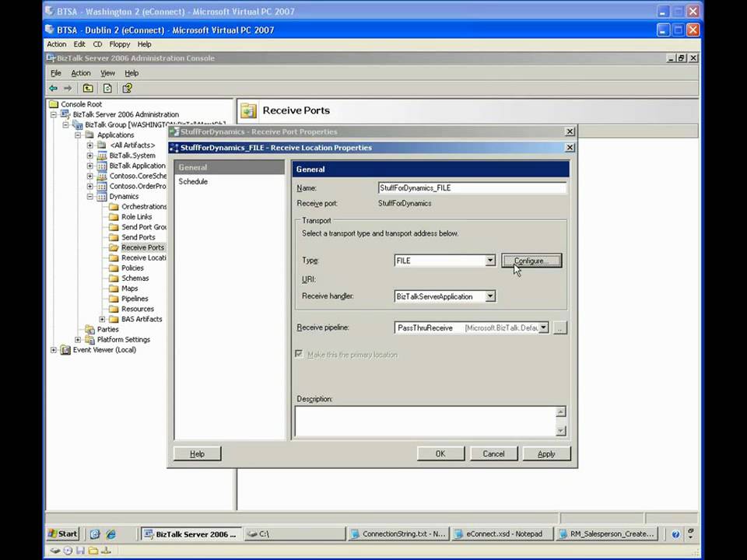The height and width of the screenshot is (560, 747).
Task: Select the Schemas tree item
Action: click(x=135, y=278)
